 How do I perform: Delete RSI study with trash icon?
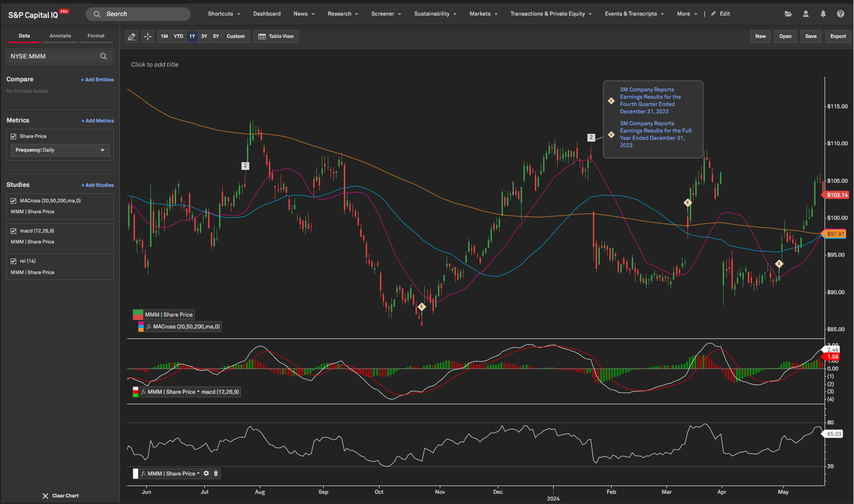tap(216, 474)
